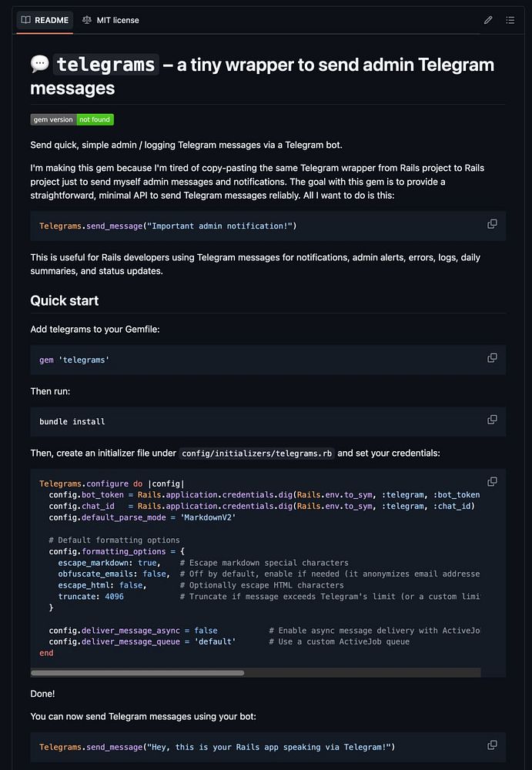The width and height of the screenshot is (532, 770).
Task: Switch to the README tab
Action: [x=45, y=20]
